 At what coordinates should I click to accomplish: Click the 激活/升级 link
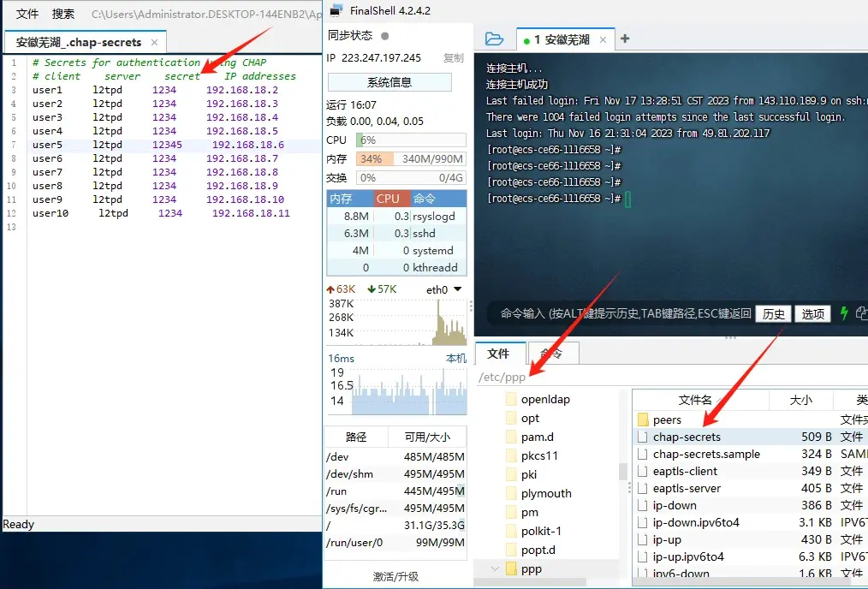(395, 576)
